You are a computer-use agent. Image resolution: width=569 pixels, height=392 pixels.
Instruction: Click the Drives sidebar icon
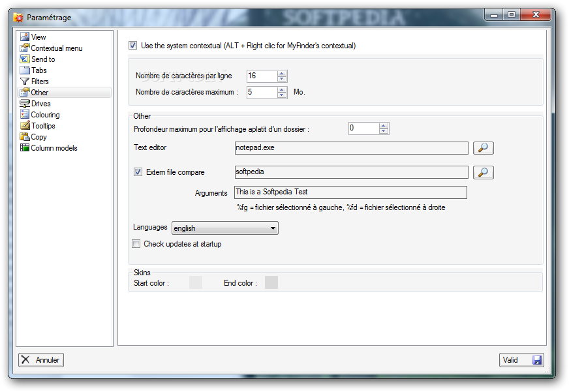(25, 103)
